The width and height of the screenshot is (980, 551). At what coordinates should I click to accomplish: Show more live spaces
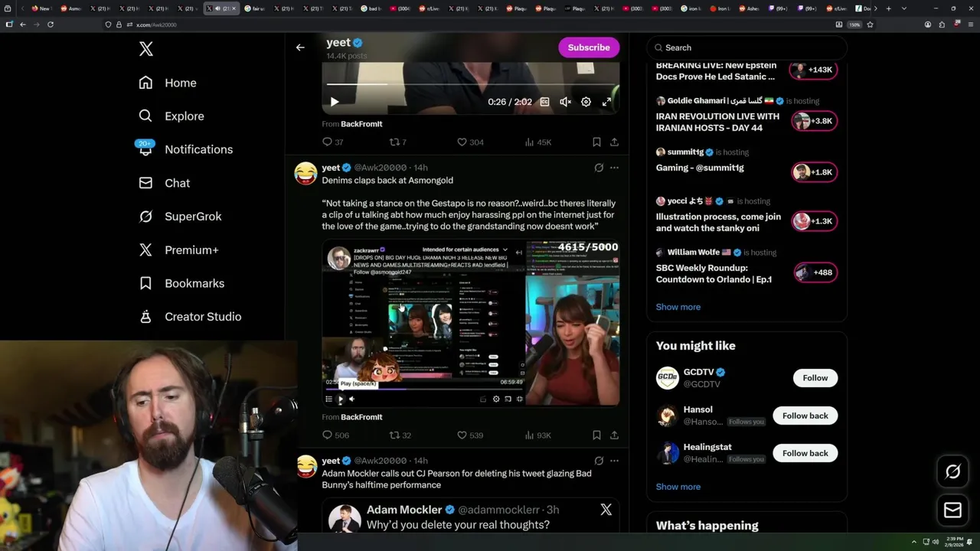click(678, 307)
